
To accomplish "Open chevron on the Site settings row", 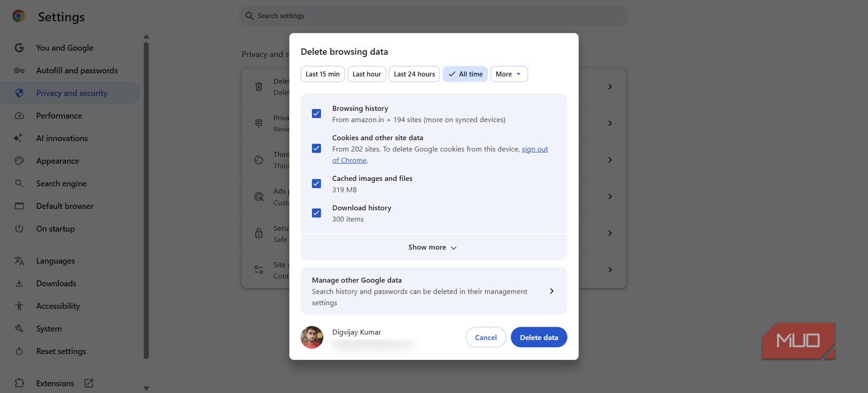I will (610, 270).
